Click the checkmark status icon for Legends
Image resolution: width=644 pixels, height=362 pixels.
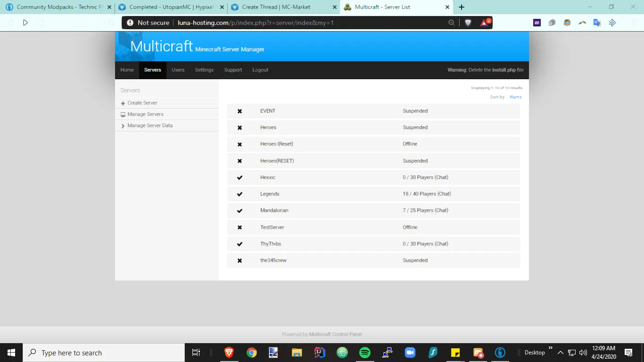pos(239,194)
